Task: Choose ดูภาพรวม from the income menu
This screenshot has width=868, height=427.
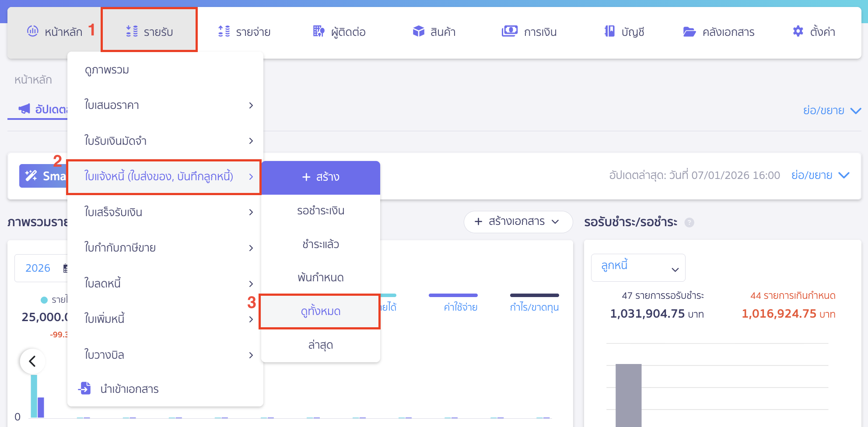Action: pos(107,70)
